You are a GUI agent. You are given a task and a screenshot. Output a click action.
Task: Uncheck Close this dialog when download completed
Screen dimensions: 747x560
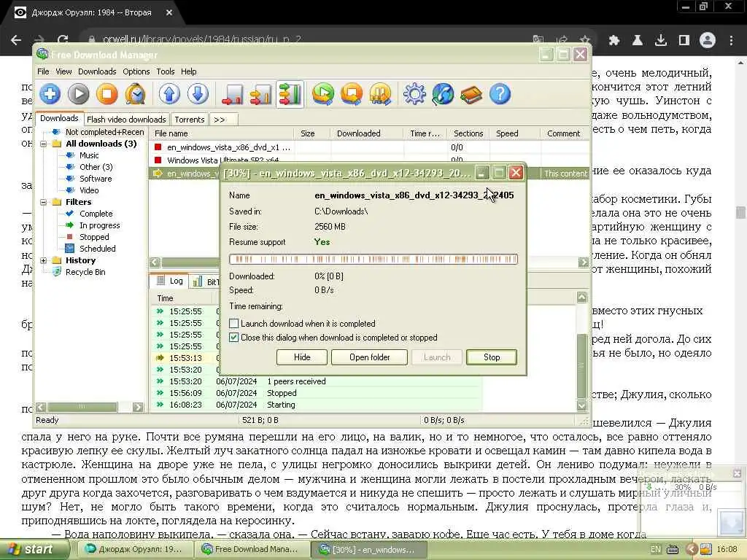point(234,338)
